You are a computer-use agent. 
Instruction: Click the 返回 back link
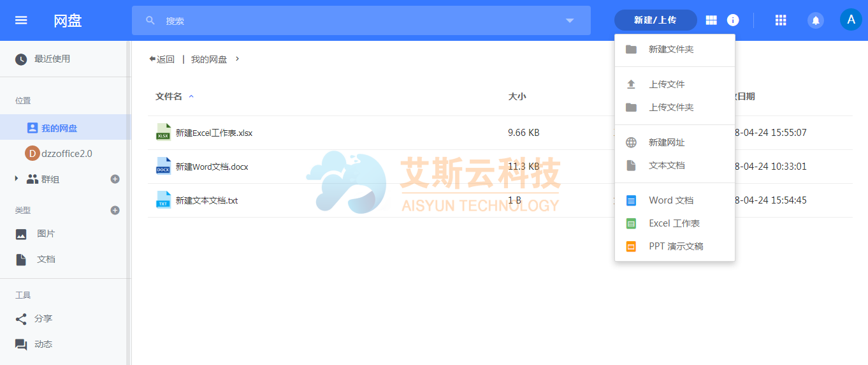pyautogui.click(x=162, y=59)
